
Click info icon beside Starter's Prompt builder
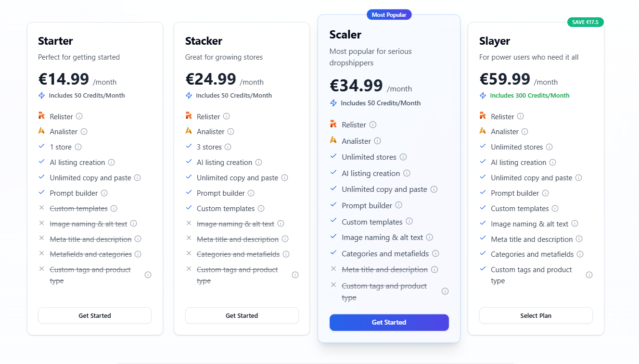pos(104,193)
